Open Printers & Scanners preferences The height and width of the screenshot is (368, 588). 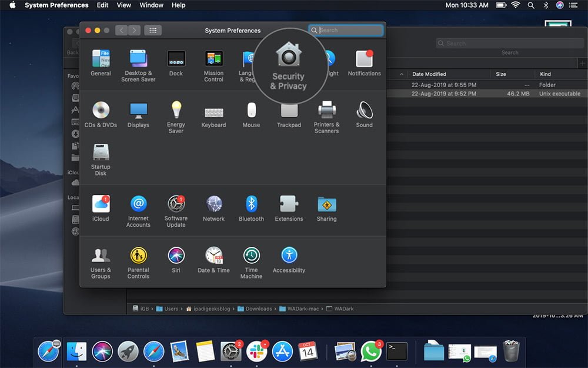point(326,117)
